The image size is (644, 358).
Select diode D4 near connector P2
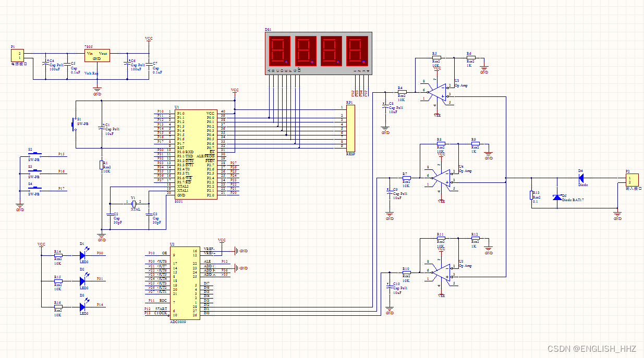(581, 178)
